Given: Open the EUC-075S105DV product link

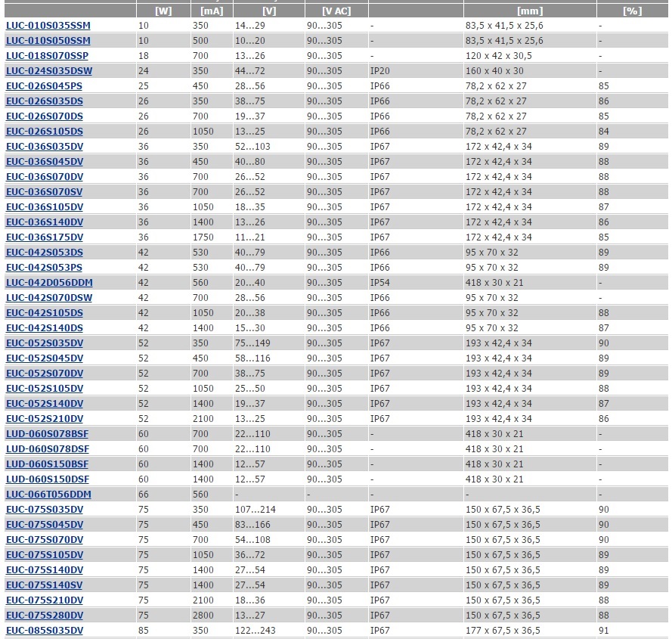Looking at the screenshot, I should (45, 554).
